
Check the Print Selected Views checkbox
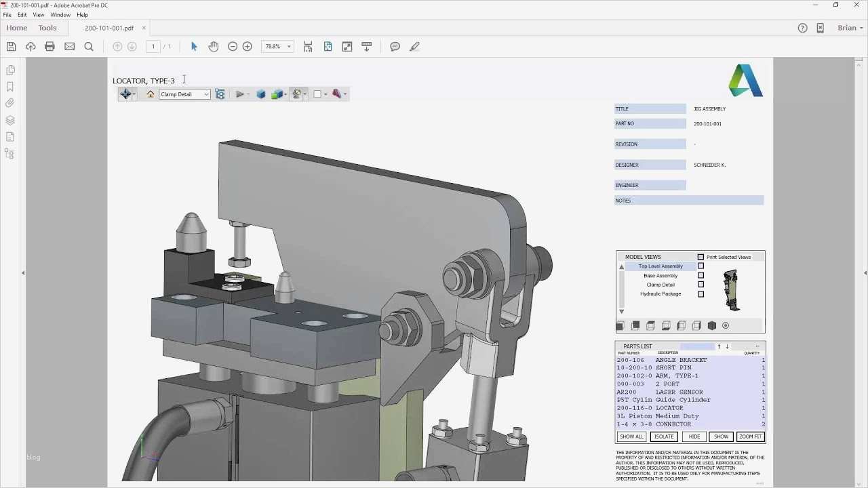coord(701,257)
